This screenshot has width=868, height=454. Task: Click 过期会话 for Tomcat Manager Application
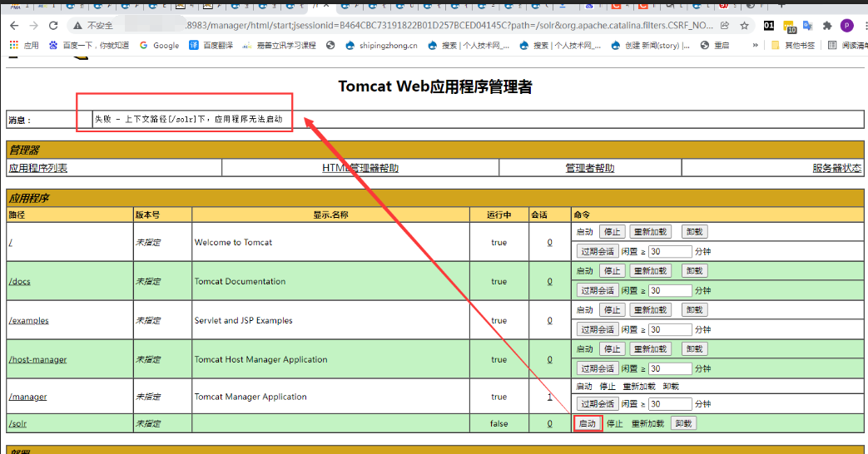[x=598, y=404]
